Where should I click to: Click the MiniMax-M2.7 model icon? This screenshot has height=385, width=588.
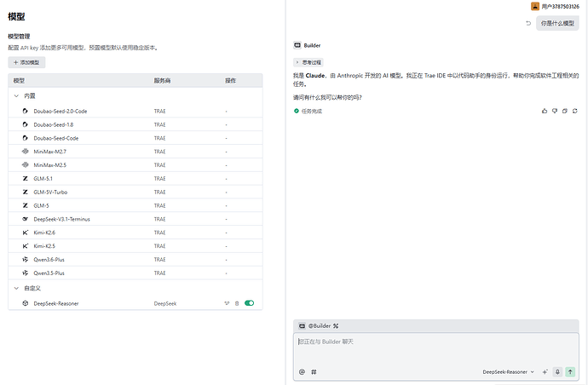tap(25, 152)
